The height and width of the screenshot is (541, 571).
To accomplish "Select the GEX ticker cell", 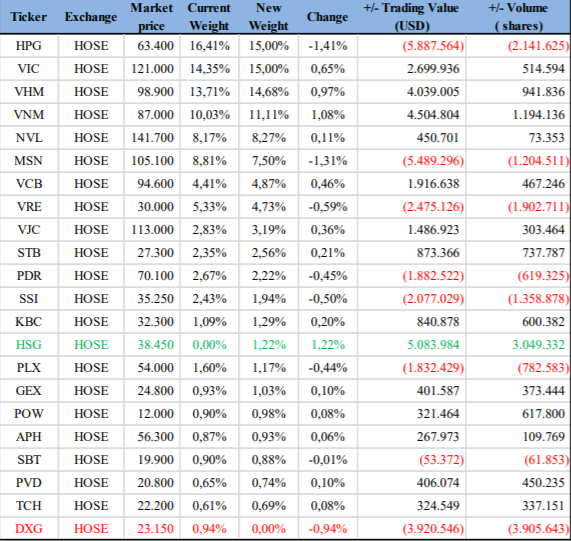I will pyautogui.click(x=29, y=391).
